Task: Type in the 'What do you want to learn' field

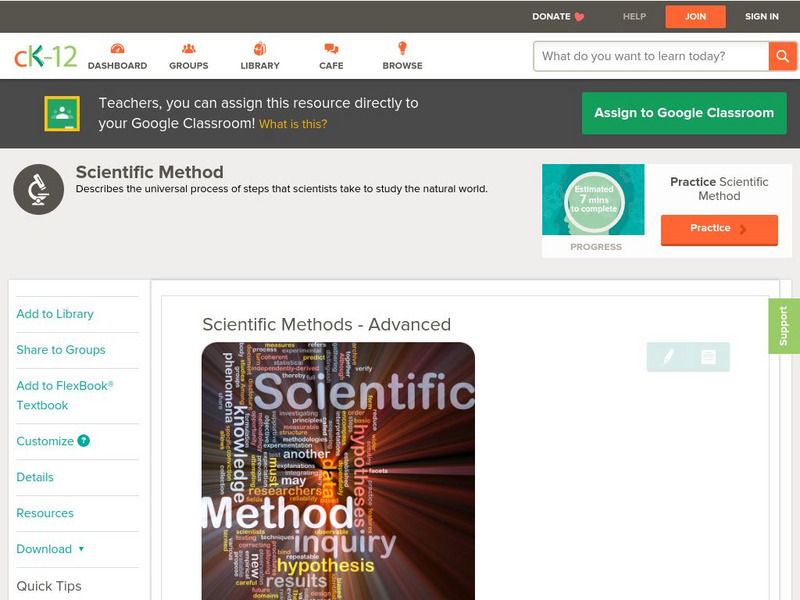Action: click(640, 56)
